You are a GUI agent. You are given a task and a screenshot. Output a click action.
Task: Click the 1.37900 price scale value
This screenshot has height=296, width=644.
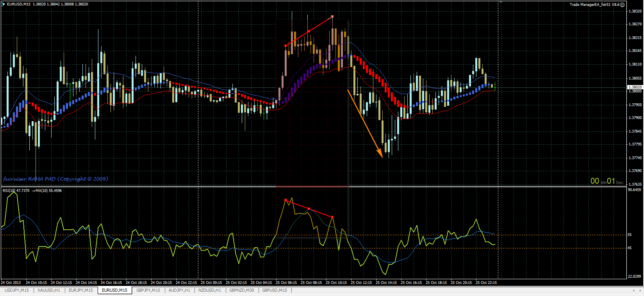pyautogui.click(x=635, y=118)
